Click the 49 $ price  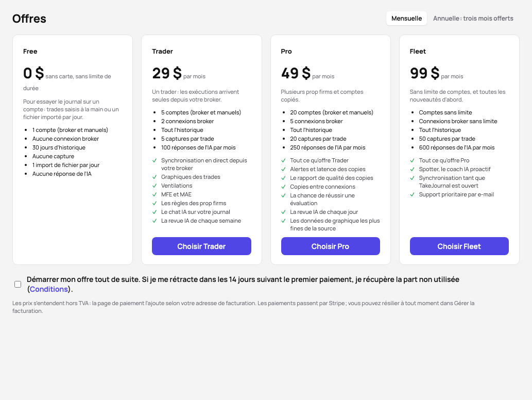(296, 73)
